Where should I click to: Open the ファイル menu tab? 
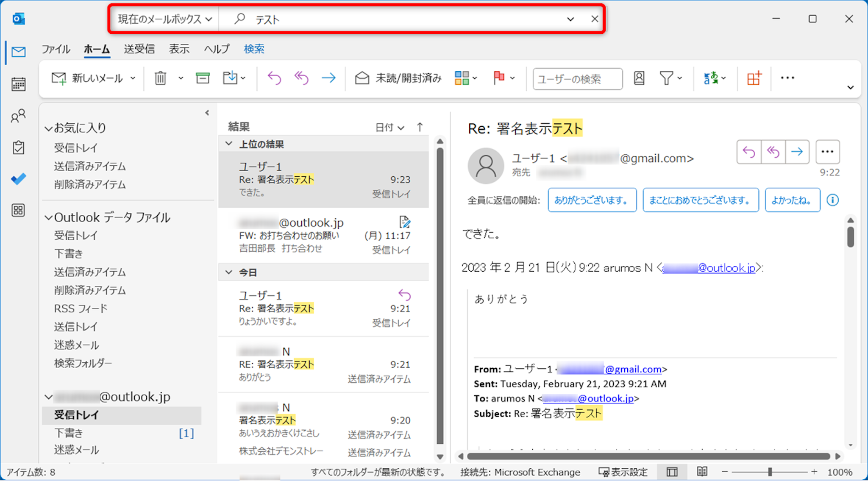[x=56, y=49]
